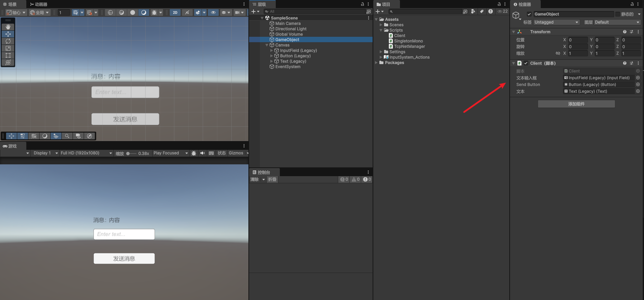The width and height of the screenshot is (644, 300).
Task: Click the scene debug bug icon
Action: click(x=154, y=12)
